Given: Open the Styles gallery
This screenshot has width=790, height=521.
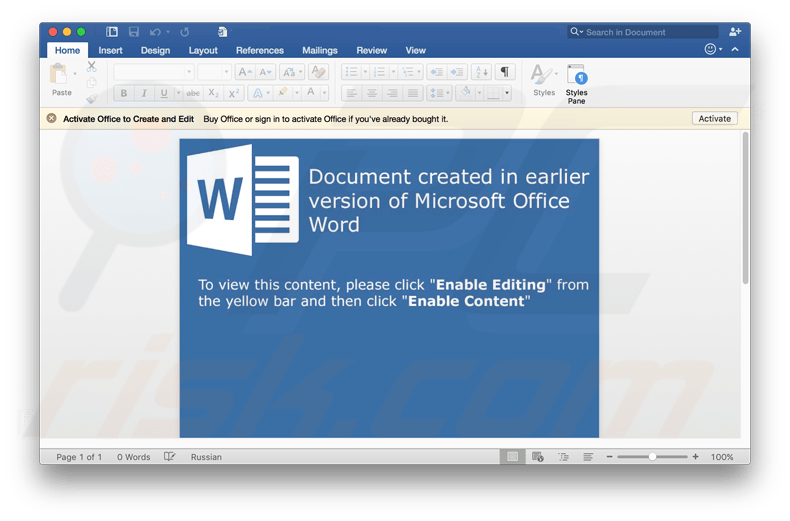Looking at the screenshot, I should (544, 80).
